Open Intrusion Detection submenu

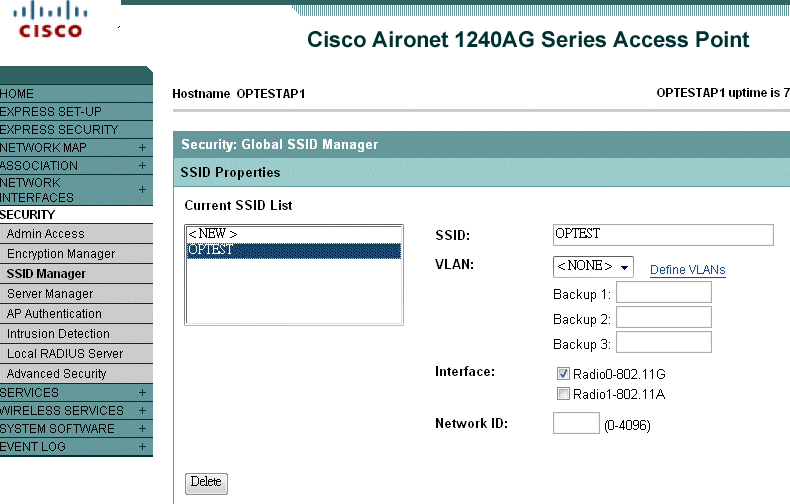(x=58, y=334)
